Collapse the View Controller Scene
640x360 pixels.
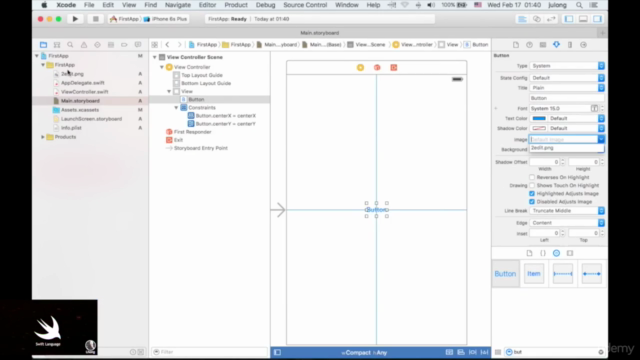[155, 58]
